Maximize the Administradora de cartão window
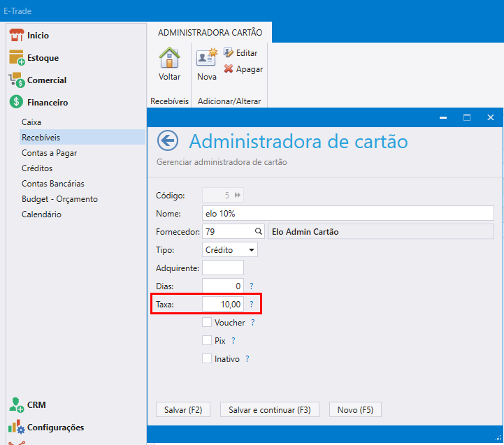 coord(467,117)
